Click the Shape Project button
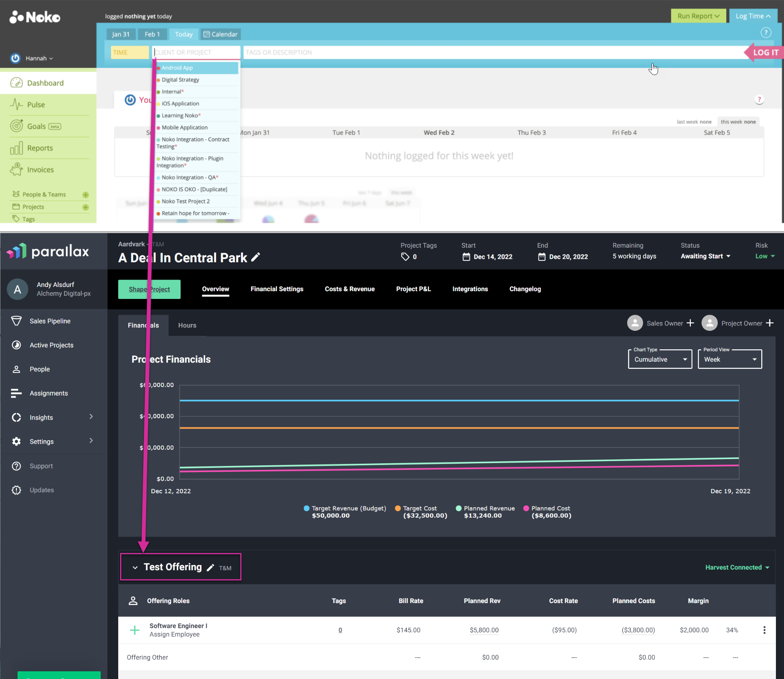Viewport: 784px width, 679px height. coord(149,289)
